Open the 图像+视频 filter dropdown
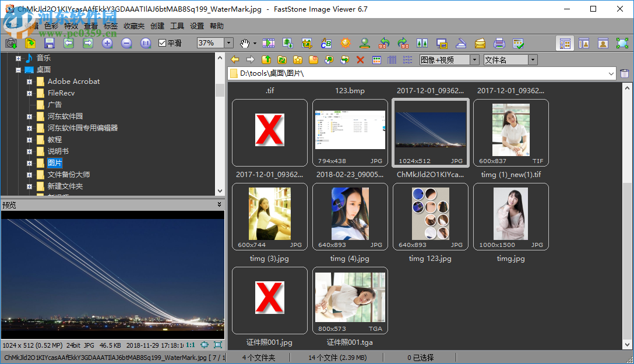This screenshot has height=364, width=634. pos(474,59)
